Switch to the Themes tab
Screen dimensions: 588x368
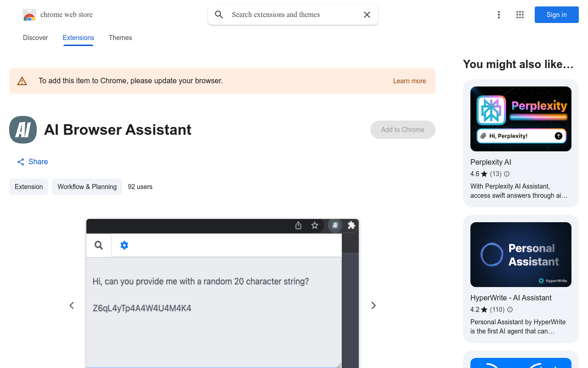(120, 38)
